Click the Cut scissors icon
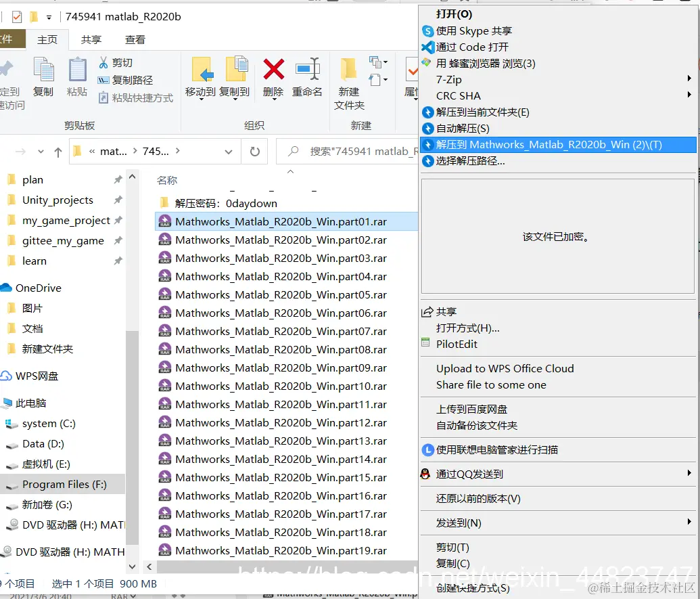This screenshot has height=599, width=700. point(103,62)
